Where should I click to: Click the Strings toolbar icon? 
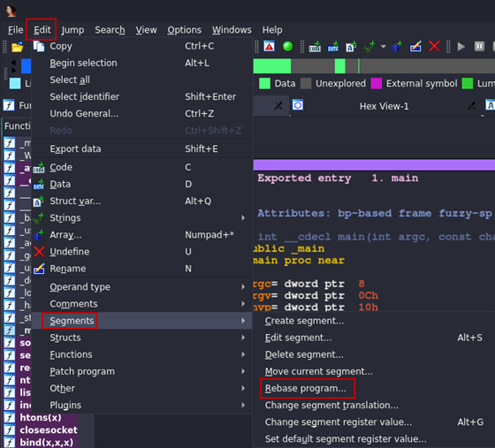pyautogui.click(x=369, y=47)
